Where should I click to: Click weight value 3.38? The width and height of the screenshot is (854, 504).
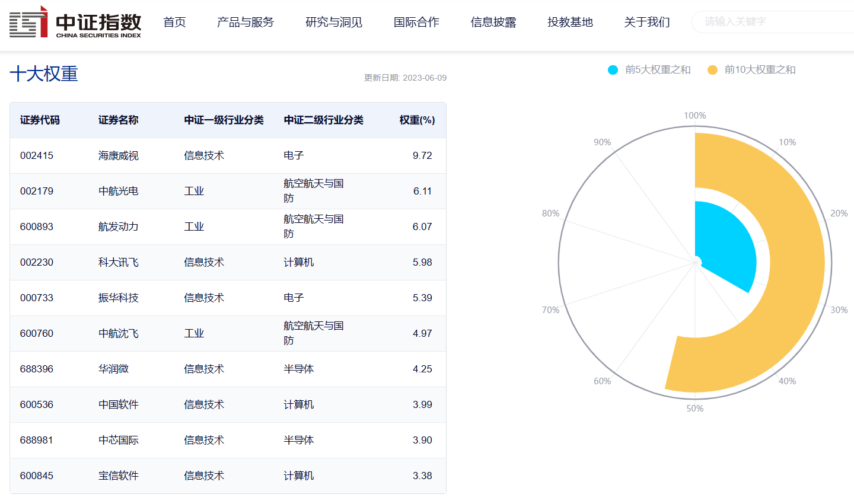[422, 476]
